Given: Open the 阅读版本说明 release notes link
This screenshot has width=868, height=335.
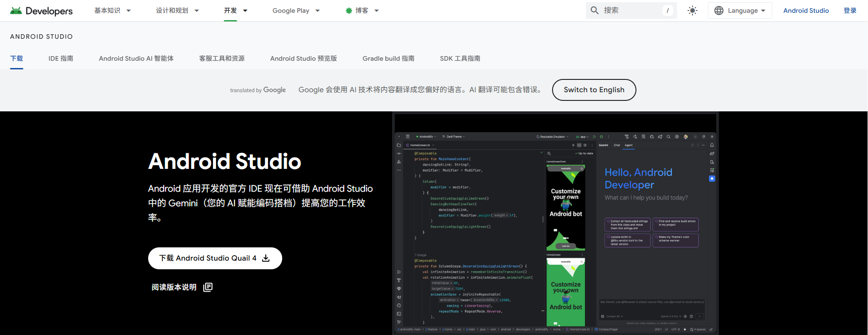Looking at the screenshot, I should point(182,287).
